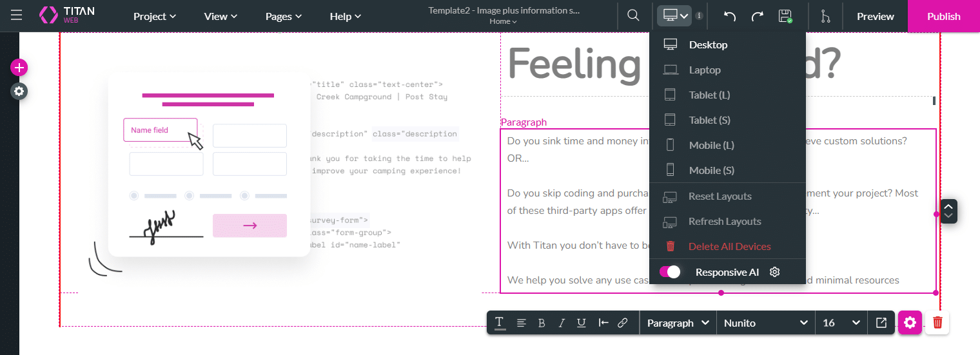Image resolution: width=980 pixels, height=355 pixels.
Task: Toggle bold text formatting
Action: click(x=541, y=323)
